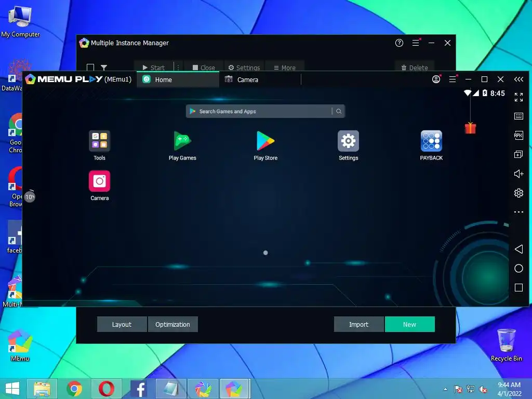The width and height of the screenshot is (532, 399).
Task: Open Settings in Instance Manager toolbar
Action: click(244, 68)
